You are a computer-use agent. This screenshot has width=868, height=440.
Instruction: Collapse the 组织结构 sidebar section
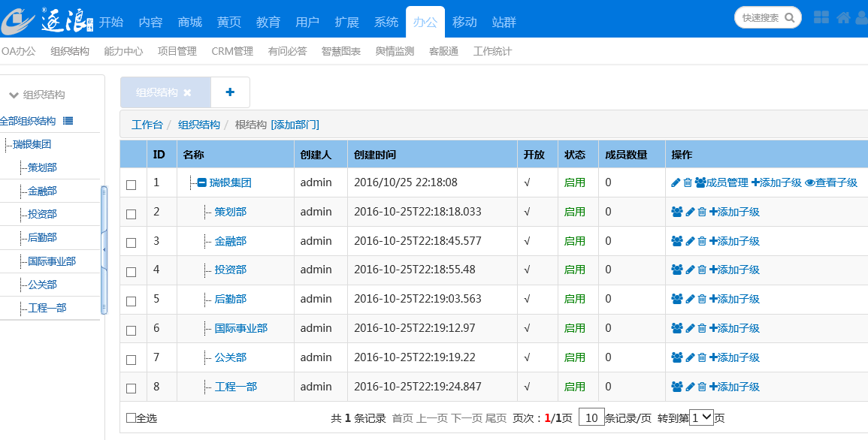[x=14, y=95]
